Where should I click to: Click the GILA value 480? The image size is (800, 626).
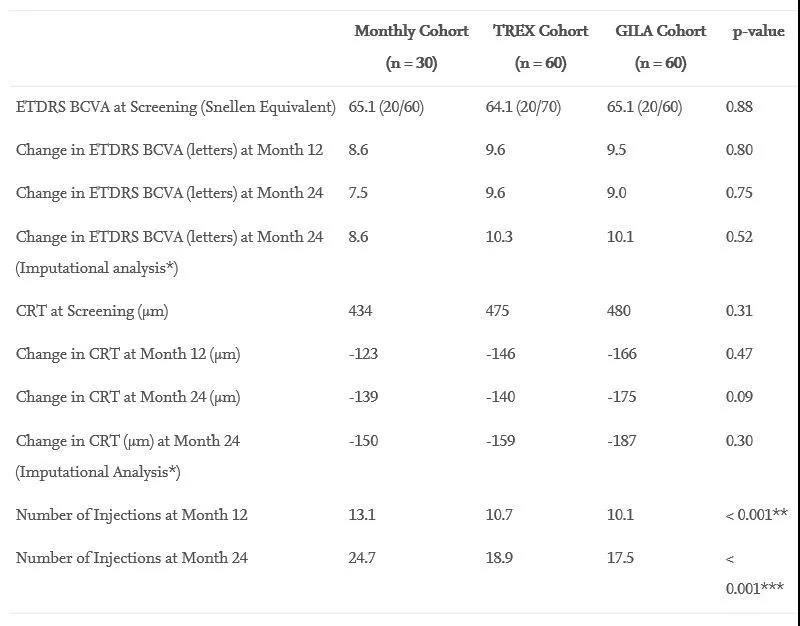pyautogui.click(x=618, y=311)
